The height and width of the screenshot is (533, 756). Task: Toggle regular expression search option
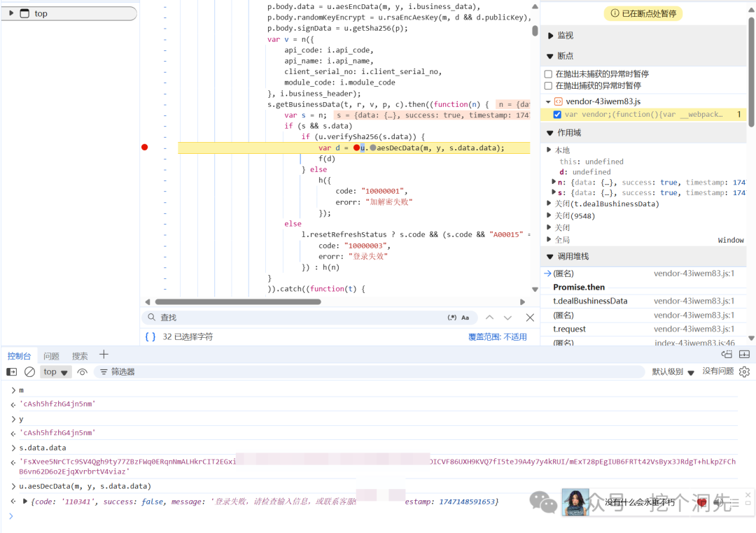click(451, 318)
